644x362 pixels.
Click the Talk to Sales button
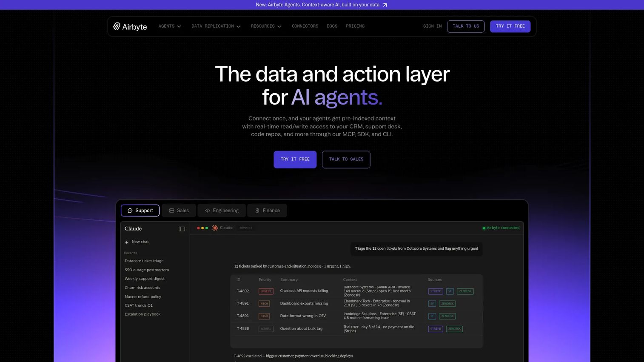(346, 160)
